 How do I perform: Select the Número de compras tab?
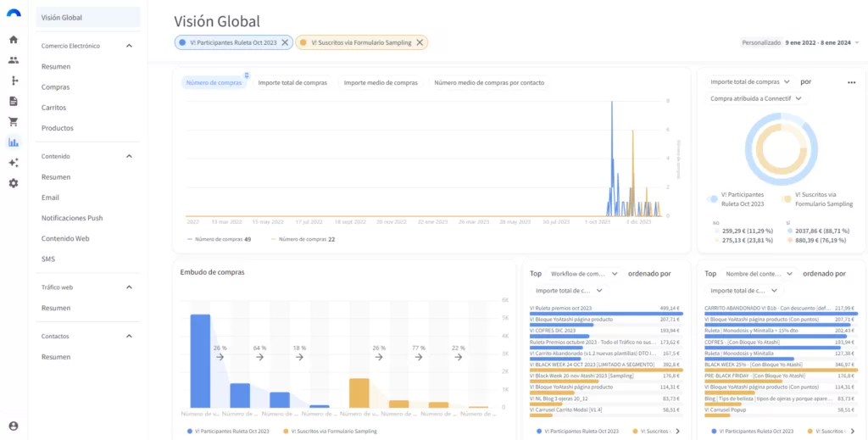click(214, 83)
